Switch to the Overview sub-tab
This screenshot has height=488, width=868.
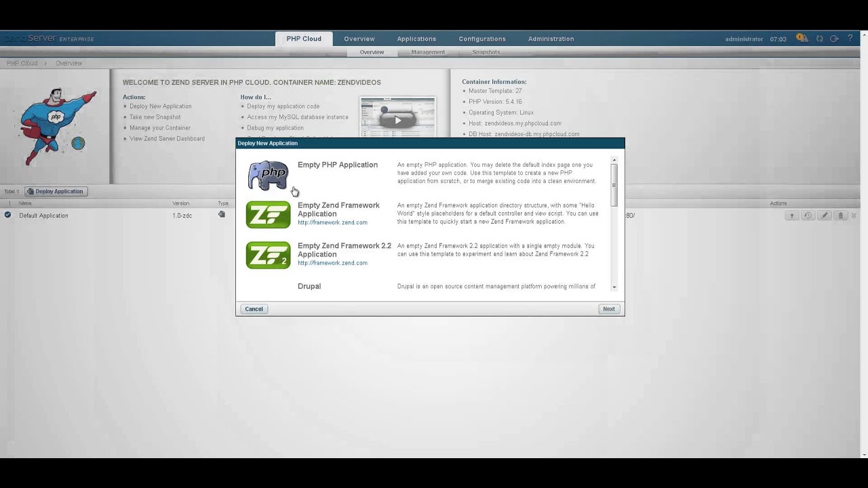click(372, 52)
